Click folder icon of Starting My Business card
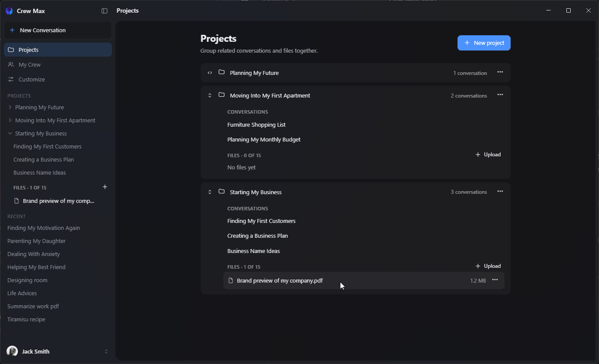 pos(222,192)
